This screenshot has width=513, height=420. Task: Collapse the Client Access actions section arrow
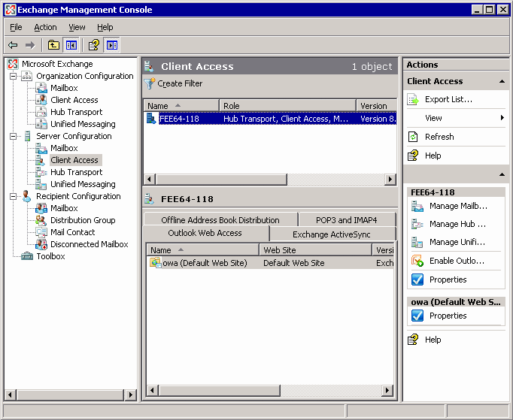tap(502, 81)
